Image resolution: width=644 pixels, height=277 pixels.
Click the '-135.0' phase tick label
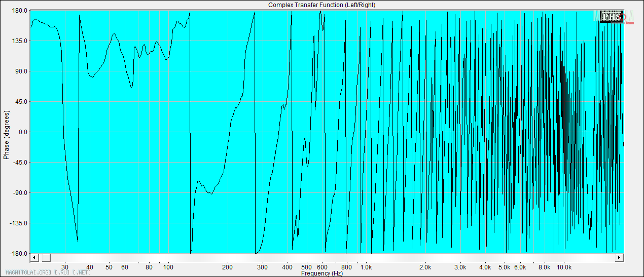tap(19, 223)
